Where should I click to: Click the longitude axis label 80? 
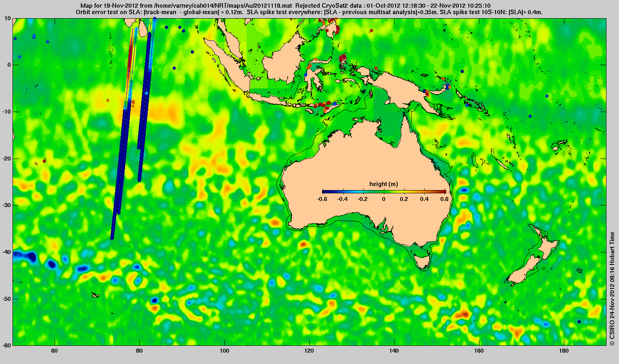[140, 351]
